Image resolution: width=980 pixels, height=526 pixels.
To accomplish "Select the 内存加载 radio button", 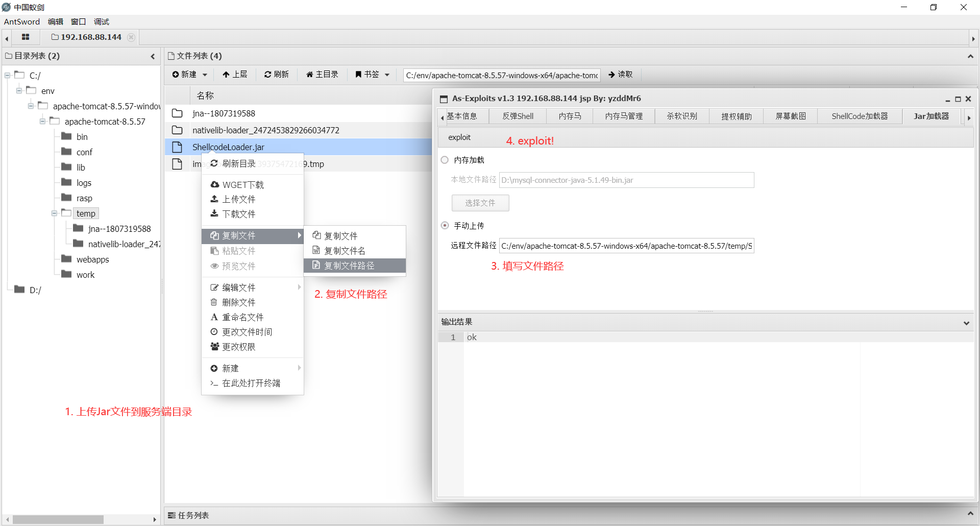I will (444, 160).
